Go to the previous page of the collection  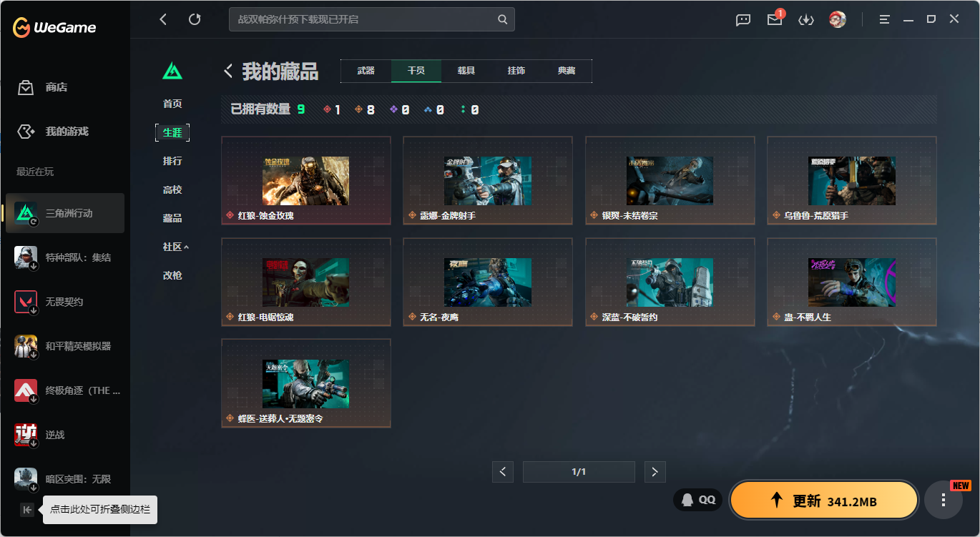[503, 472]
